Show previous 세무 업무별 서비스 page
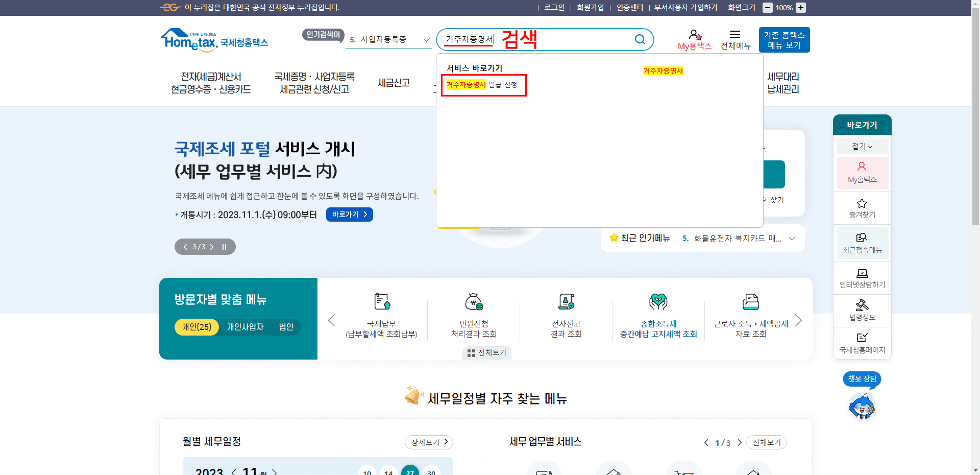This screenshot has width=980, height=475. 706,443
